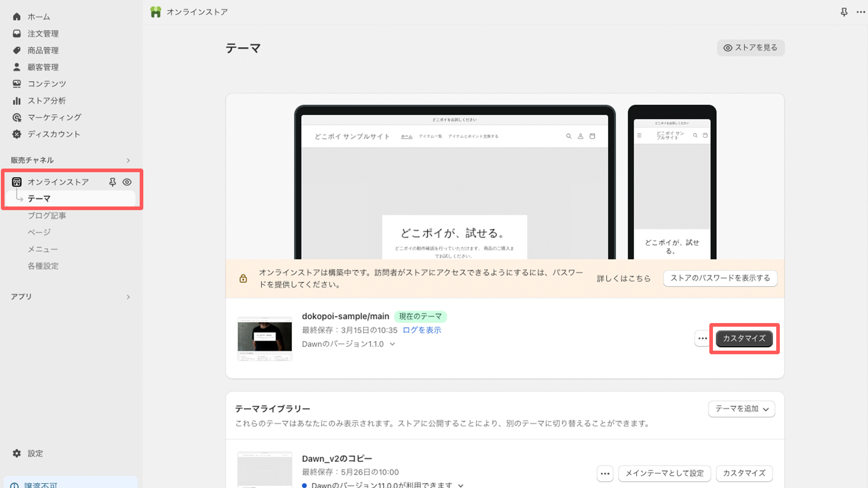Click the ログを表示 link
The width and height of the screenshot is (868, 488).
(422, 330)
